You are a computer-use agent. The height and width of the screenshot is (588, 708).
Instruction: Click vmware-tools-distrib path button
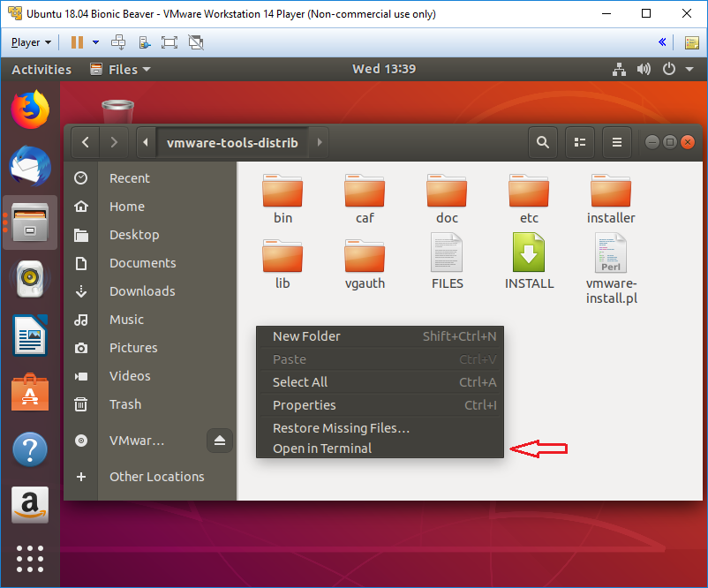tap(232, 143)
